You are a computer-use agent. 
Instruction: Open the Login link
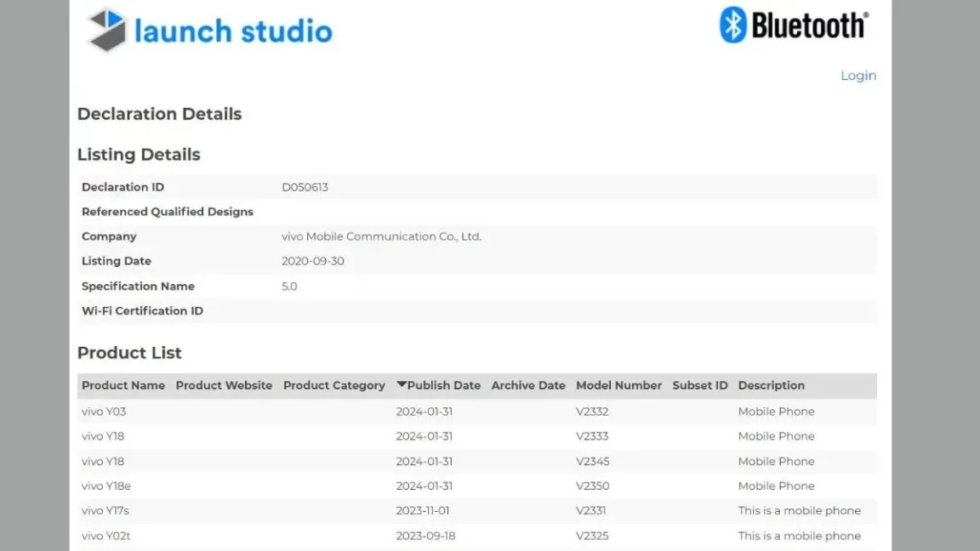coord(858,76)
